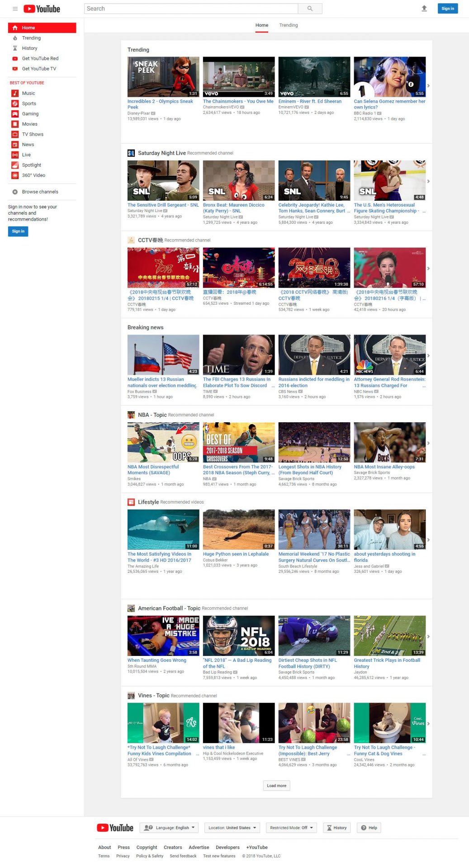The height and width of the screenshot is (868, 469).
Task: Click the American Football Topic avatar
Action: pos(131,609)
